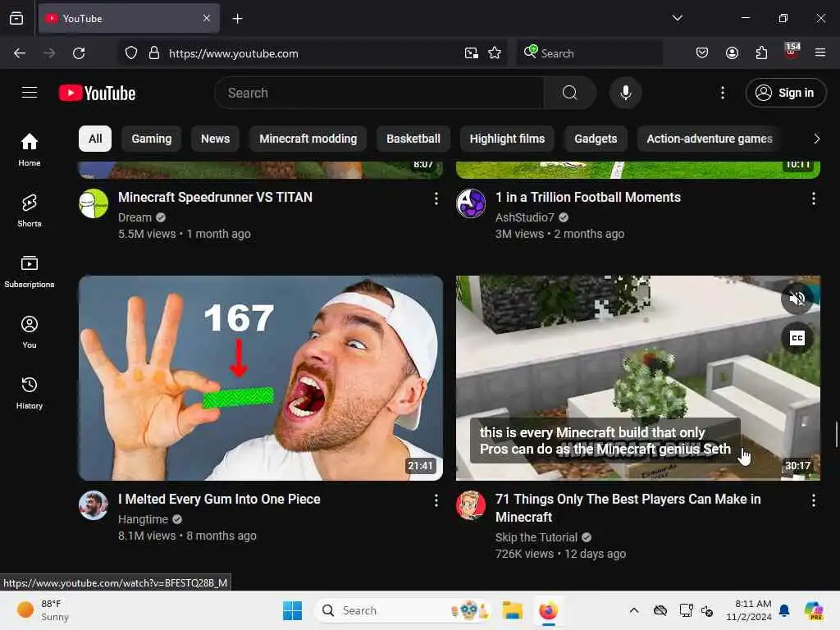Unmute the Minecraft preview video
The image size is (840, 630).
tap(797, 299)
